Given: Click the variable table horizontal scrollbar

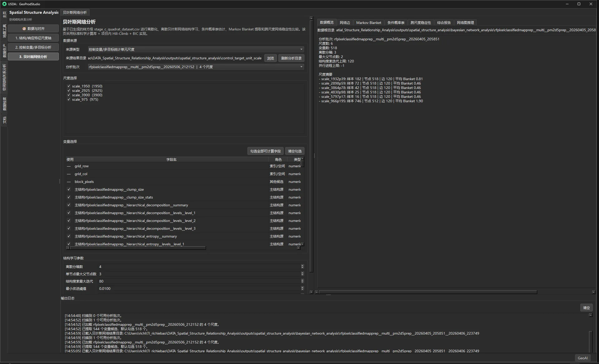Looking at the screenshot, I should point(138,248).
